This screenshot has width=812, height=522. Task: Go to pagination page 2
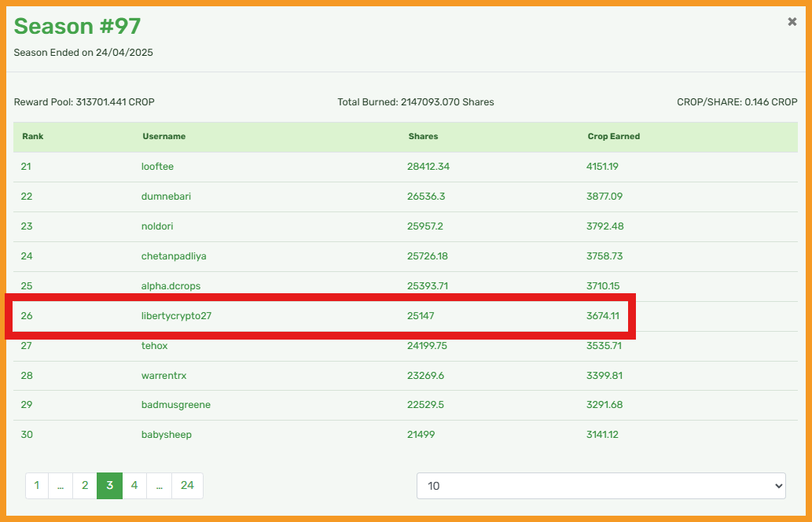(85, 486)
